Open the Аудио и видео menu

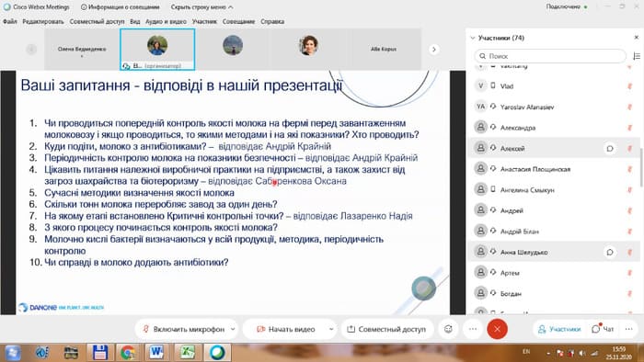pyautogui.click(x=166, y=21)
